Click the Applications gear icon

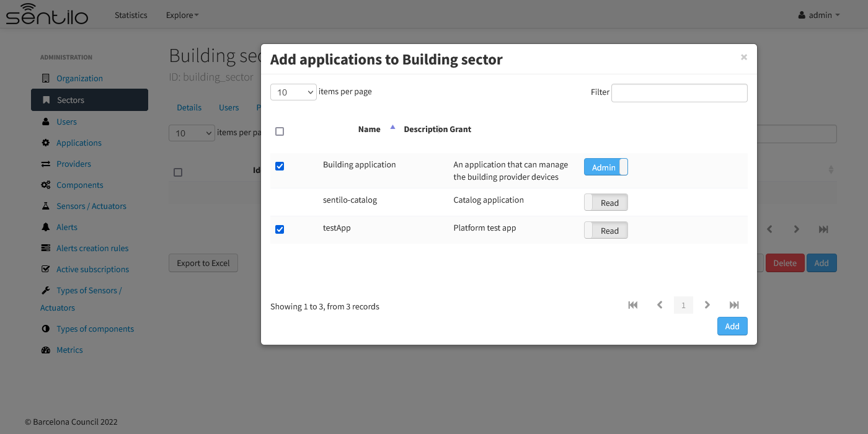point(46,143)
